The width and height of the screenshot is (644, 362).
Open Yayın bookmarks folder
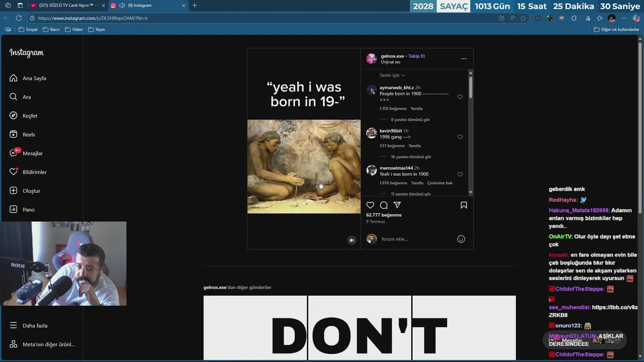click(x=97, y=30)
